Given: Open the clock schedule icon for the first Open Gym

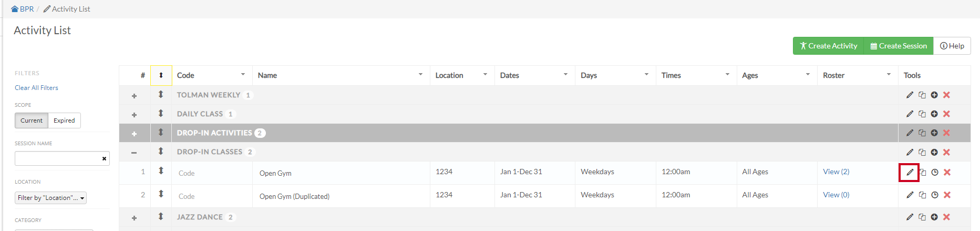Looking at the screenshot, I should 935,172.
